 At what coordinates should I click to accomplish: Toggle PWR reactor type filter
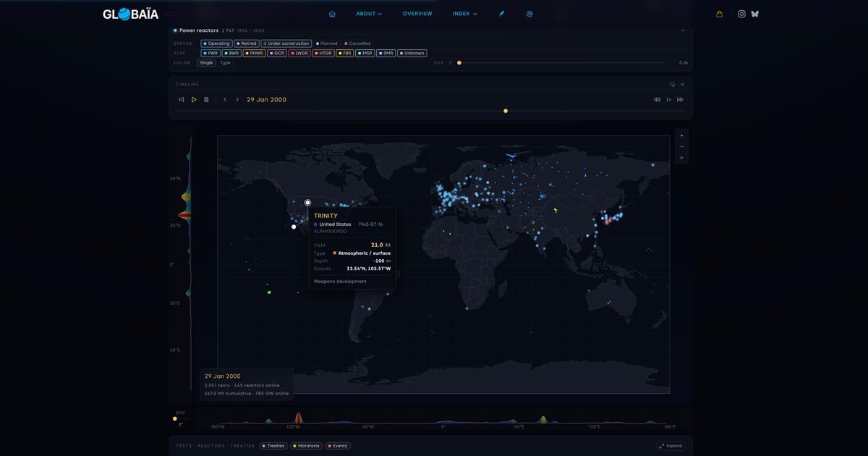[x=210, y=53]
